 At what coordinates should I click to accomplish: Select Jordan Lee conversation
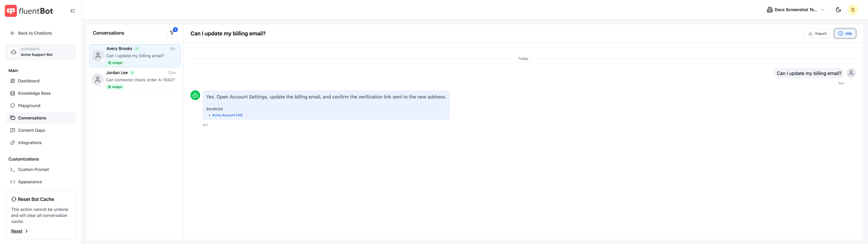[135, 80]
